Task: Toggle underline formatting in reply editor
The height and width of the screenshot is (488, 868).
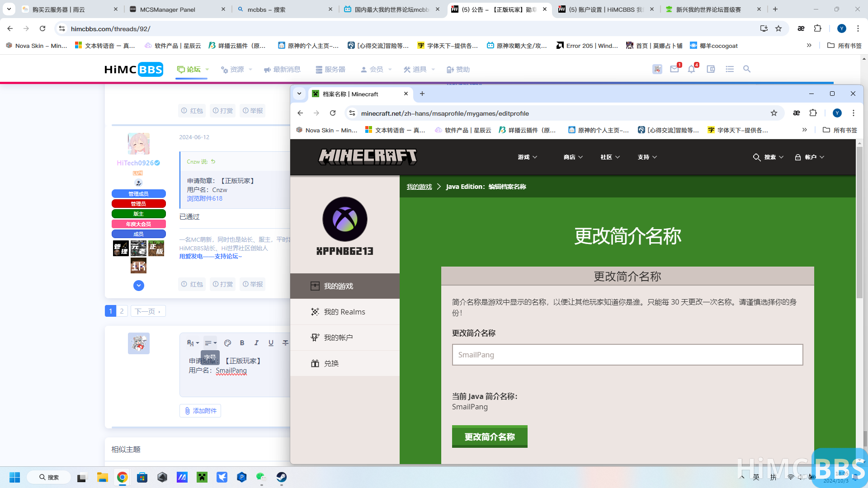Action: (x=271, y=343)
